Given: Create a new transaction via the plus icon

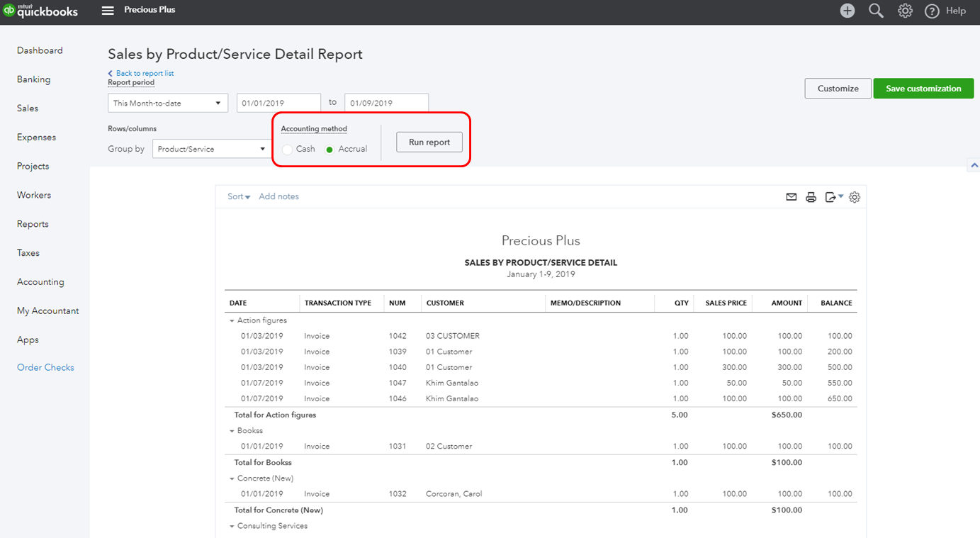Looking at the screenshot, I should pos(847,11).
